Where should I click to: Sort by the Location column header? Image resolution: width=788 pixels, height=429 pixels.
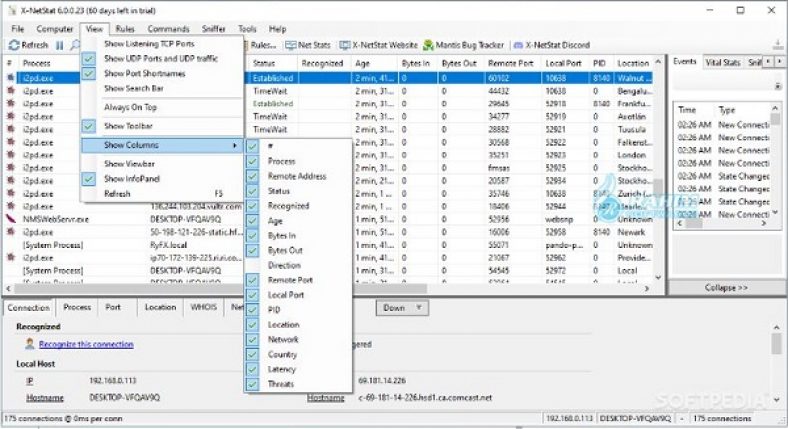pyautogui.click(x=633, y=63)
